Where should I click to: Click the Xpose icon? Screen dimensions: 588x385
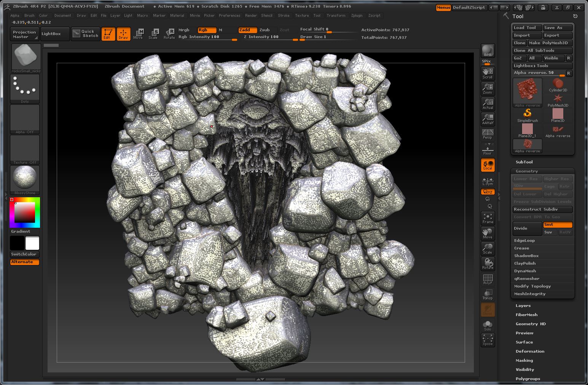click(488, 340)
